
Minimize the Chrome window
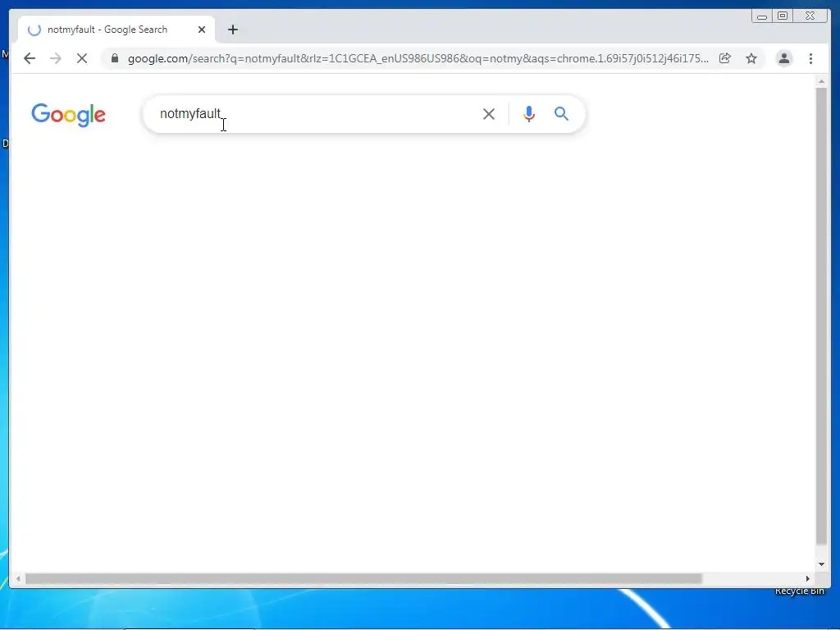(x=762, y=16)
